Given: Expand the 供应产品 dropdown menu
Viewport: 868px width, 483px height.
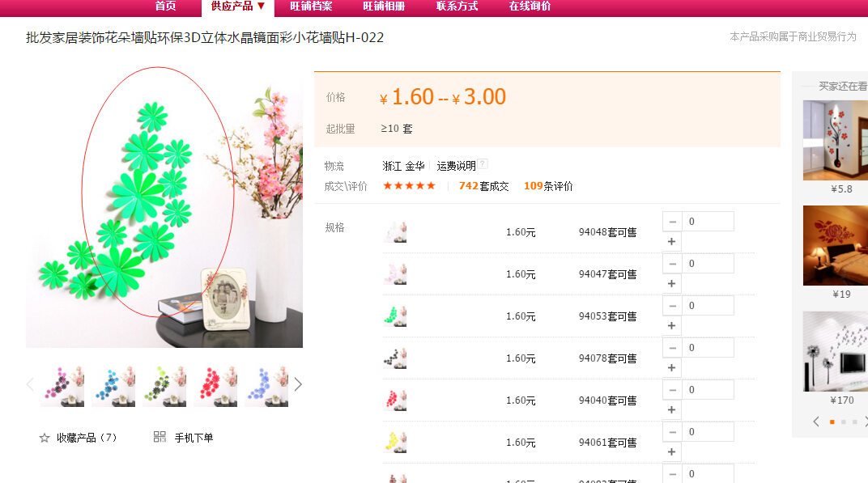Looking at the screenshot, I should point(238,6).
